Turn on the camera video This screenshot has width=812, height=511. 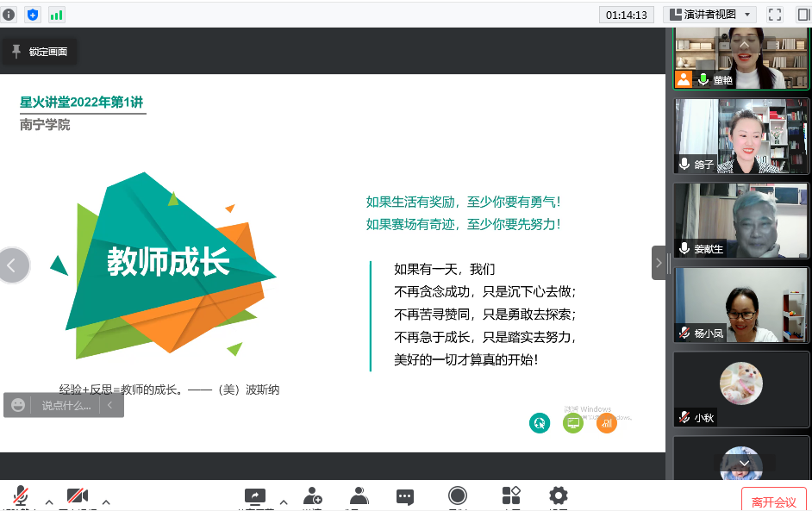point(77,497)
